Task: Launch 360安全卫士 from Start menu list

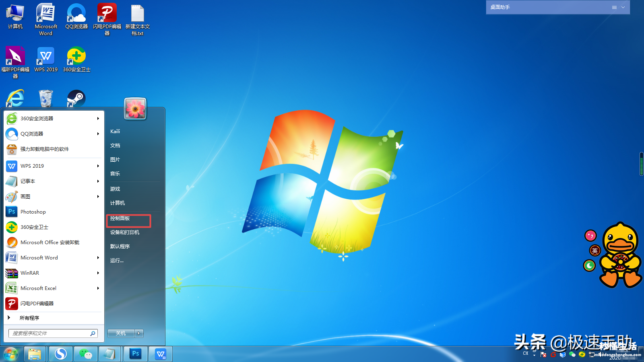Action: tap(54, 227)
